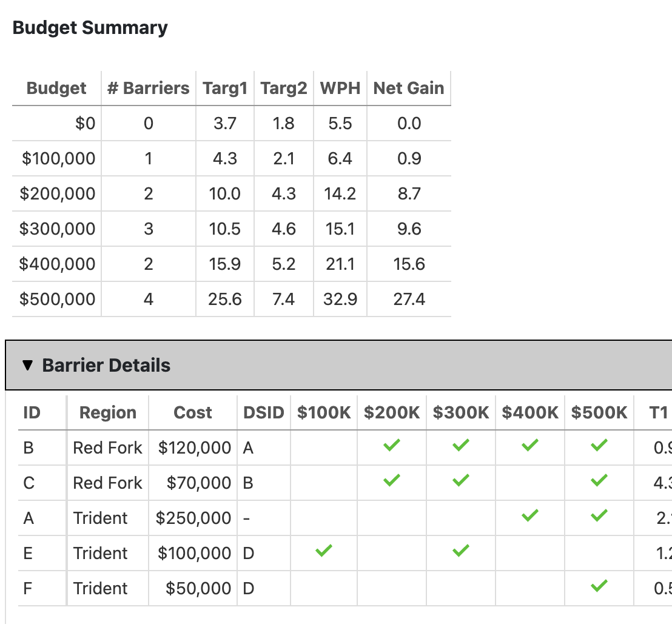Click barrier F checkmark in $500K column
672x627 pixels.
pyautogui.click(x=599, y=586)
